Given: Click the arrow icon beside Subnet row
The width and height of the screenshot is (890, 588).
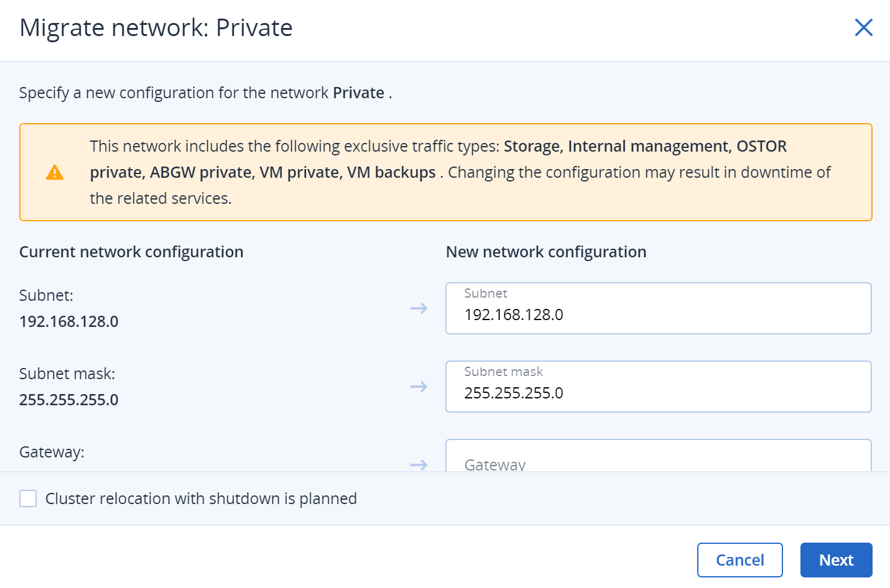Looking at the screenshot, I should coord(419,308).
